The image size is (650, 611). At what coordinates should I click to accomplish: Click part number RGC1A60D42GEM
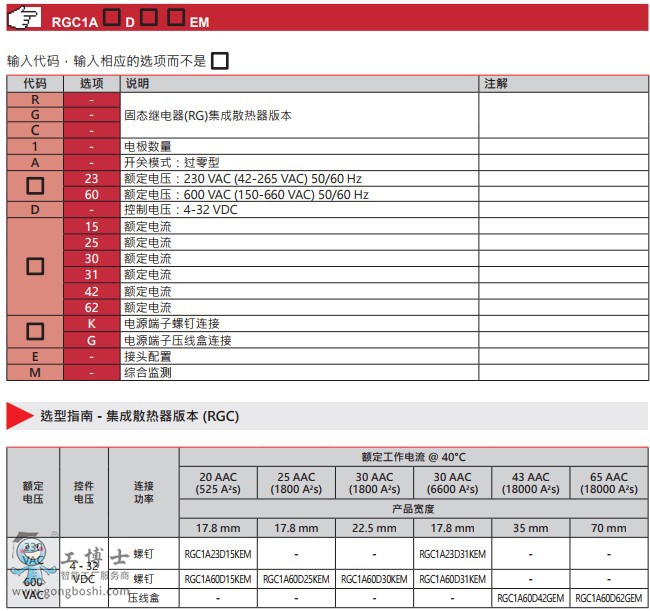[x=530, y=598]
